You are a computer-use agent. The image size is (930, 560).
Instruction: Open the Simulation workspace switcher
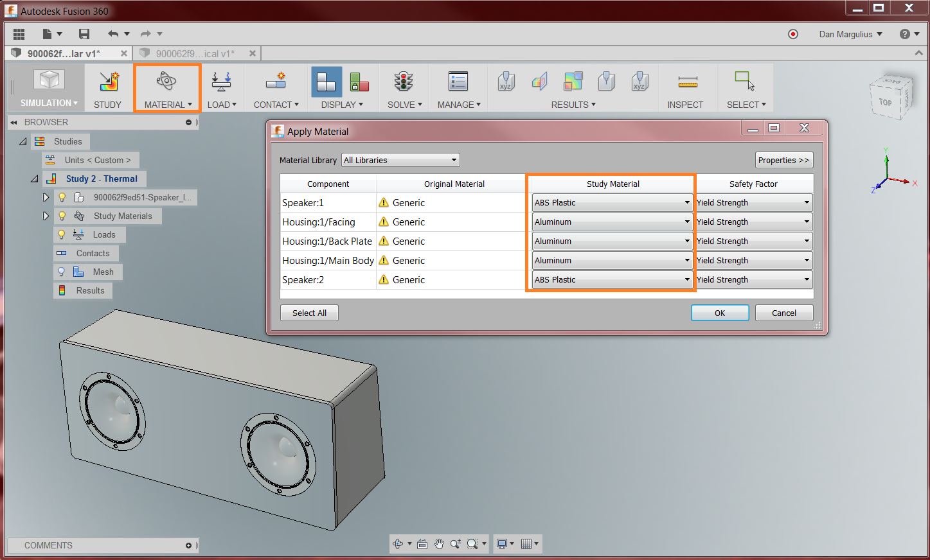point(49,88)
